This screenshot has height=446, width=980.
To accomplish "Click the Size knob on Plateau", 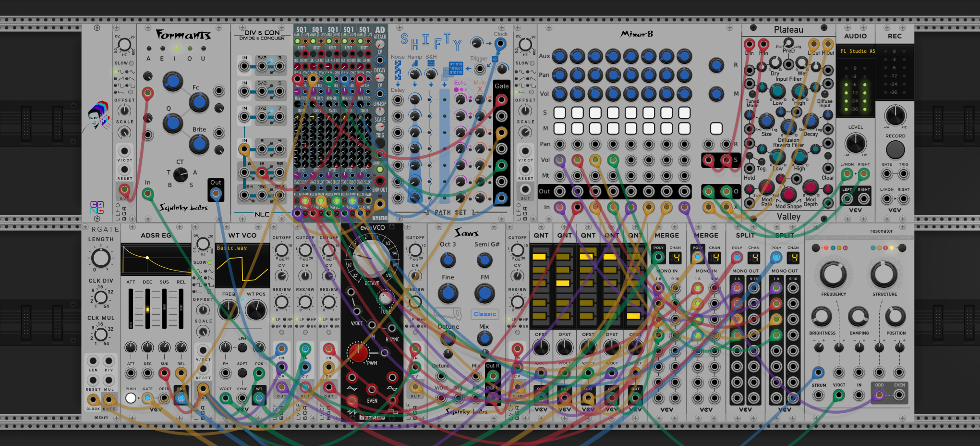I will pos(766,121).
